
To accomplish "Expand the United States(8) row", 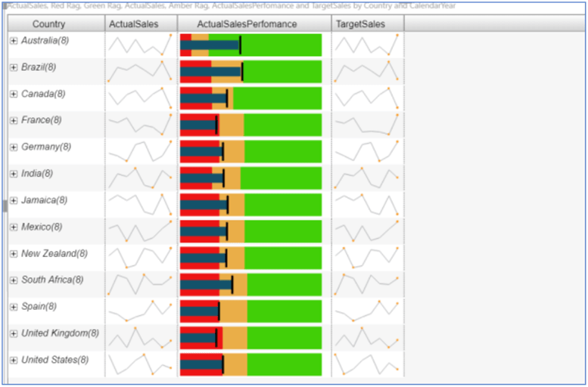I will tap(14, 361).
